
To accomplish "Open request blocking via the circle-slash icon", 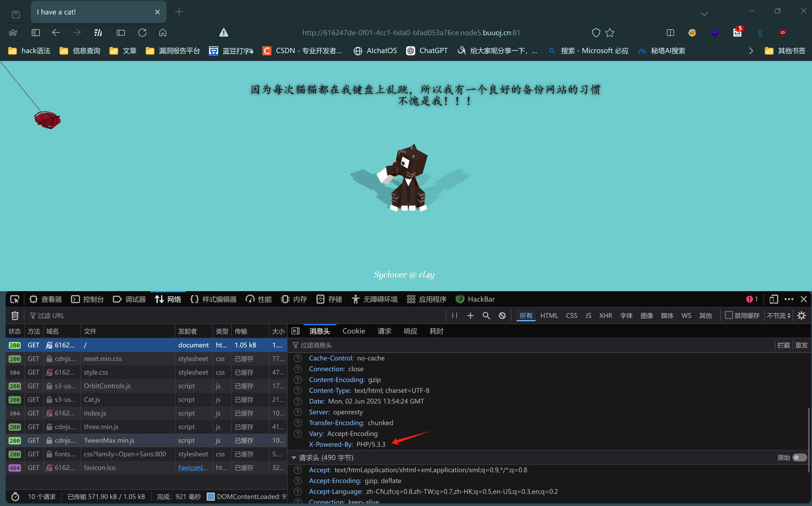I will click(x=502, y=316).
